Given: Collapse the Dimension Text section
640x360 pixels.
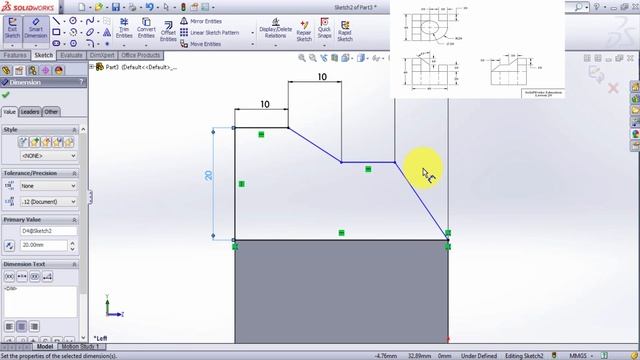Looking at the screenshot, I should [x=74, y=264].
